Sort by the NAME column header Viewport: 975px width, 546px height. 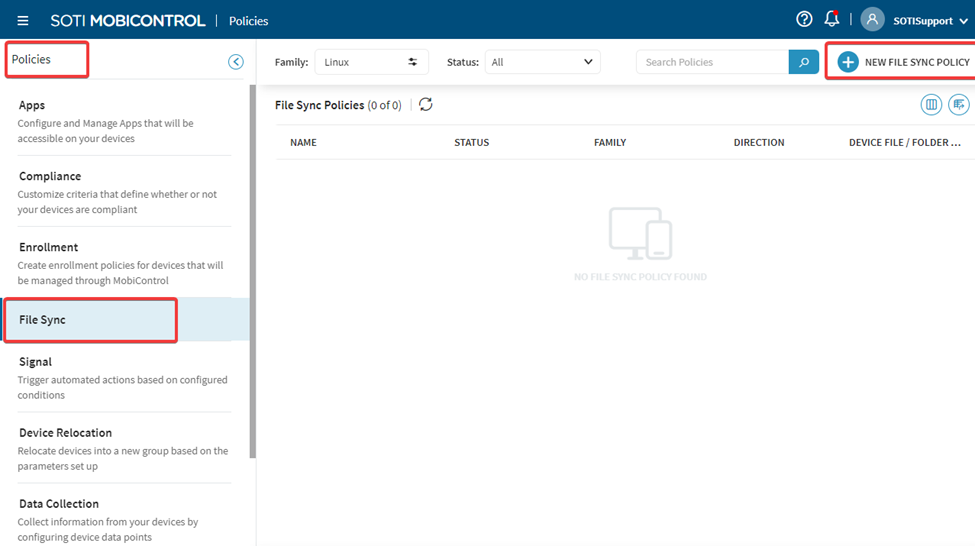[x=303, y=142]
